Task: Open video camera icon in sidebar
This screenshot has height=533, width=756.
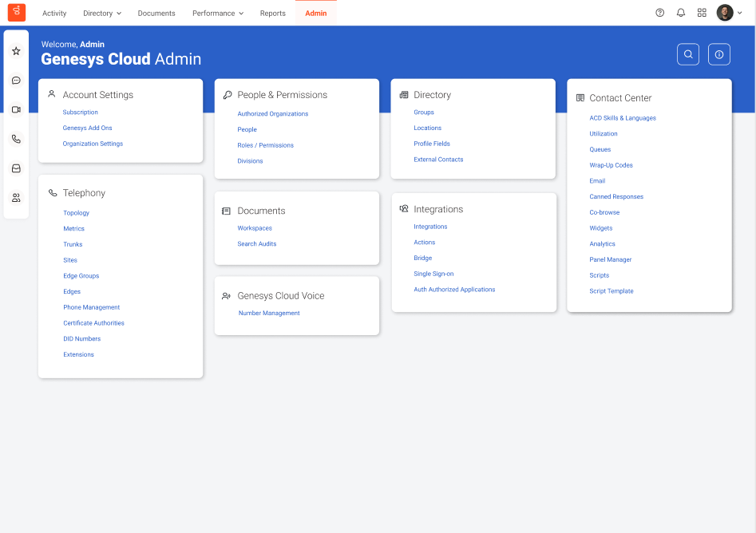Action: click(16, 109)
